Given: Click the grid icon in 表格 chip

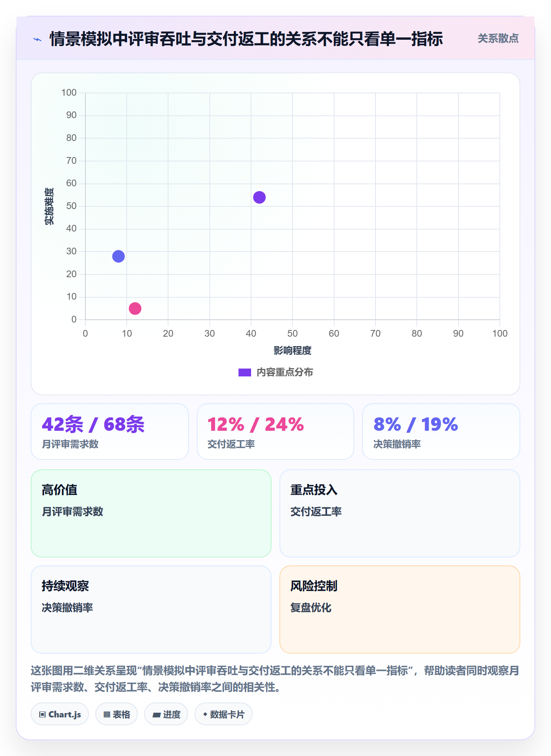Looking at the screenshot, I should click(107, 715).
